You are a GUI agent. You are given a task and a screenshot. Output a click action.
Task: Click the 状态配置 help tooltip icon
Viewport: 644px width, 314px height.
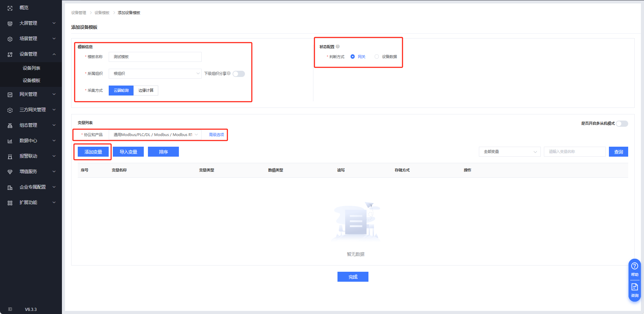coord(337,47)
